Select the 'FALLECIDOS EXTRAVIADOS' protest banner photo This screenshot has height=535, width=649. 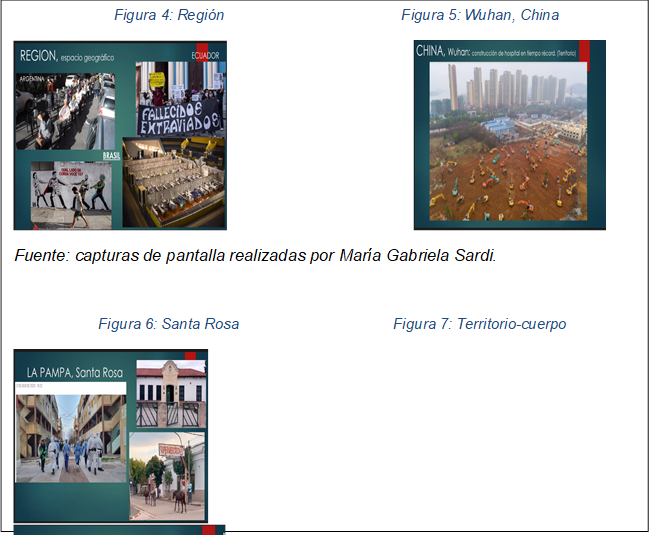180,100
